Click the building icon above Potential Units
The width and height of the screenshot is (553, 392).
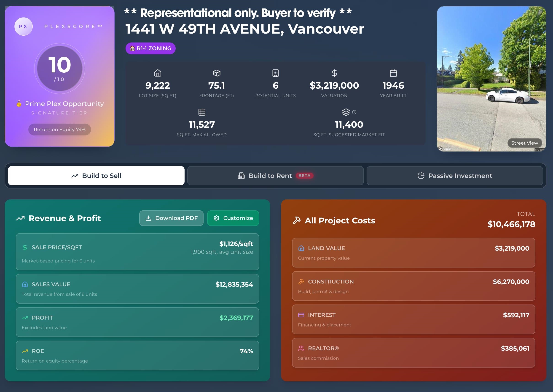pyautogui.click(x=275, y=73)
